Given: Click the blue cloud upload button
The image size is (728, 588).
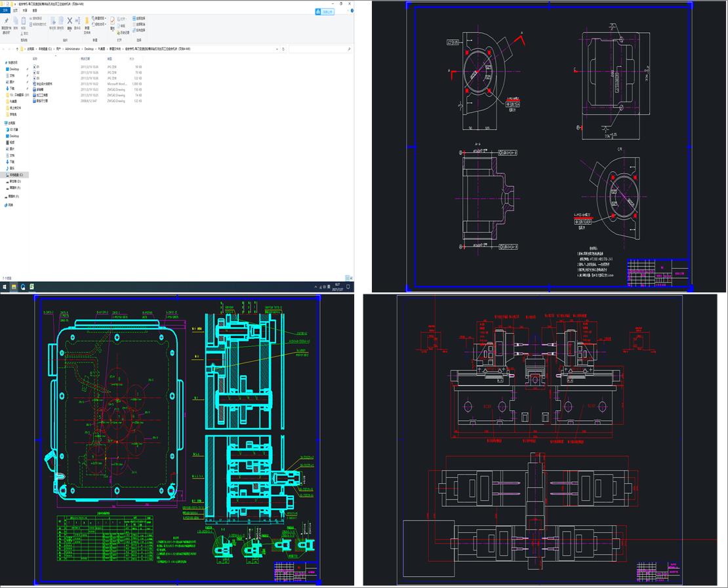Looking at the screenshot, I should [x=325, y=11].
